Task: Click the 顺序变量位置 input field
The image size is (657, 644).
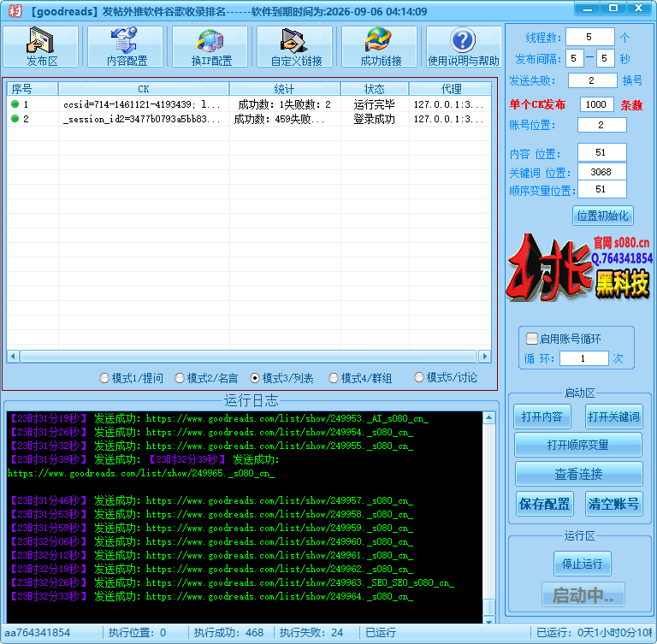Action: (x=601, y=189)
